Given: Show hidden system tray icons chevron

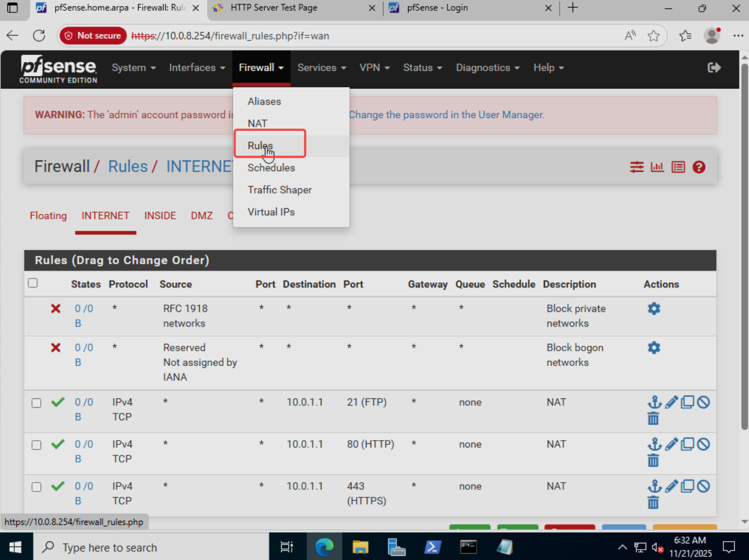Looking at the screenshot, I should [622, 548].
